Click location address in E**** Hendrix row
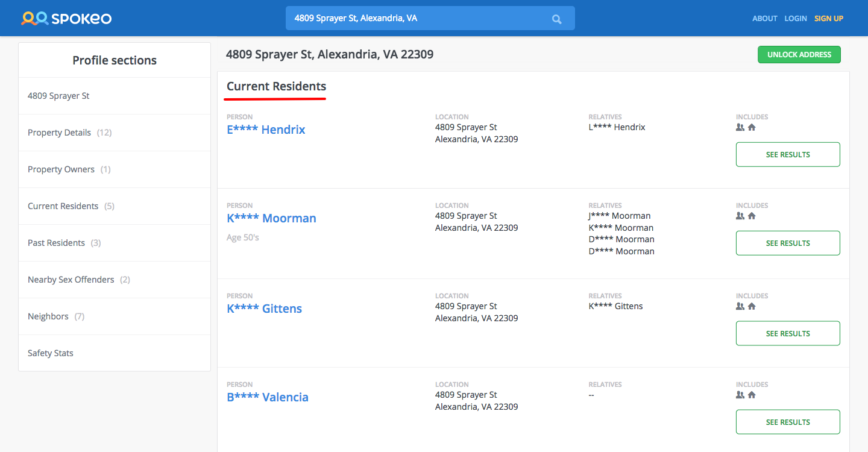 (x=476, y=133)
